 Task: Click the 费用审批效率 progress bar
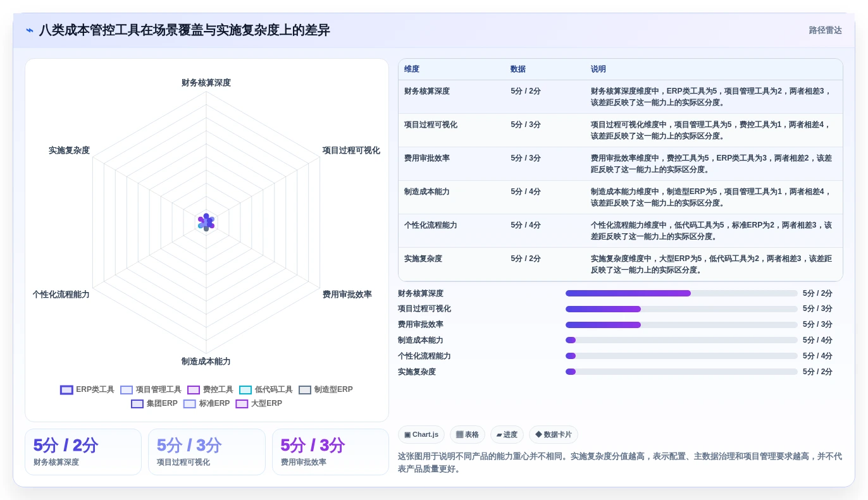(x=681, y=325)
